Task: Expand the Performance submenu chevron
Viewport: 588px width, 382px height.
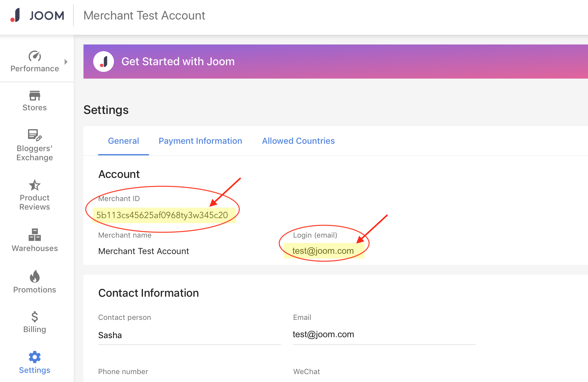Action: pos(66,61)
